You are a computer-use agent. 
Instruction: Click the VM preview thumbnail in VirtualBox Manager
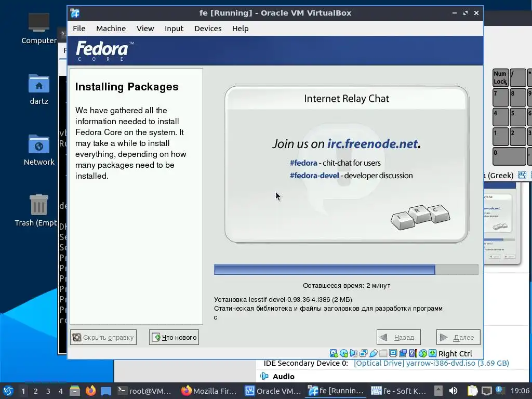click(x=502, y=224)
